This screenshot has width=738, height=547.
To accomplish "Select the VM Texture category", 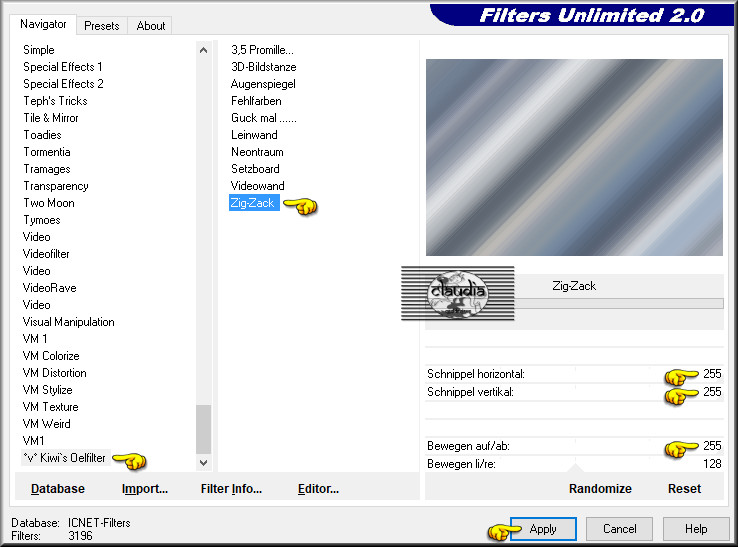I will pyautogui.click(x=50, y=407).
